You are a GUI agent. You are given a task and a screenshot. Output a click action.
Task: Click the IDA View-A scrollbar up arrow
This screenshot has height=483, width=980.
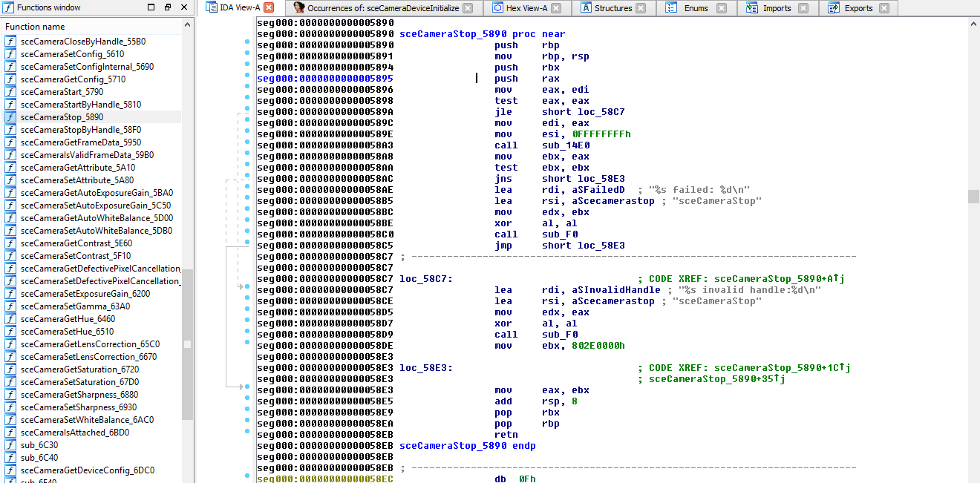(973, 22)
